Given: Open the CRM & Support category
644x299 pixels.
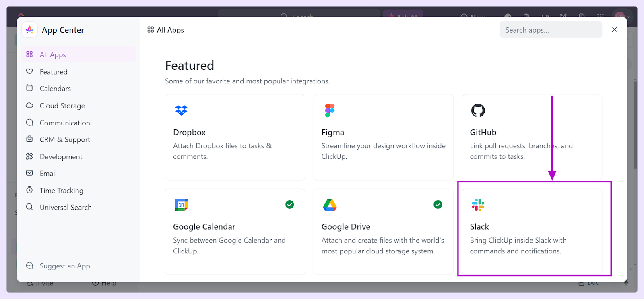Looking at the screenshot, I should (79, 139).
